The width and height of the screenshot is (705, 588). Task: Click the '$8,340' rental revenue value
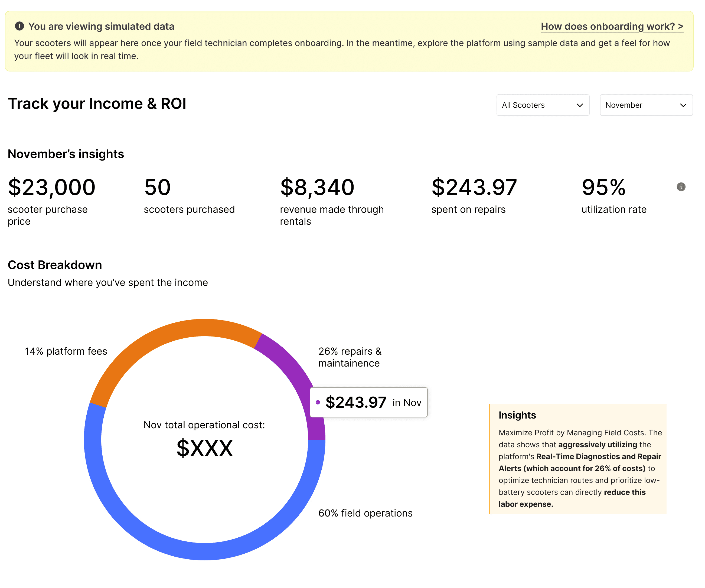click(x=317, y=187)
